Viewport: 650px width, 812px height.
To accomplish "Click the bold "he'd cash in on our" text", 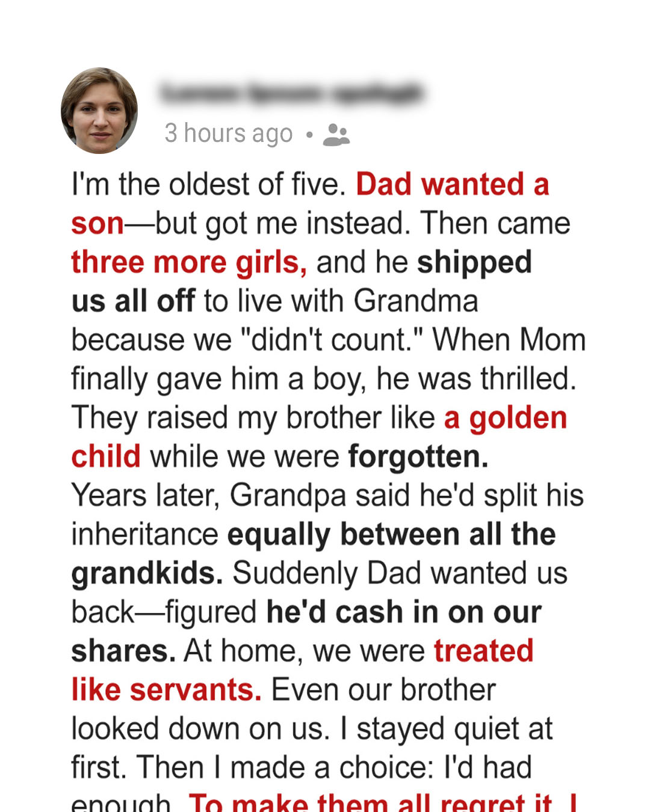I will (x=404, y=612).
